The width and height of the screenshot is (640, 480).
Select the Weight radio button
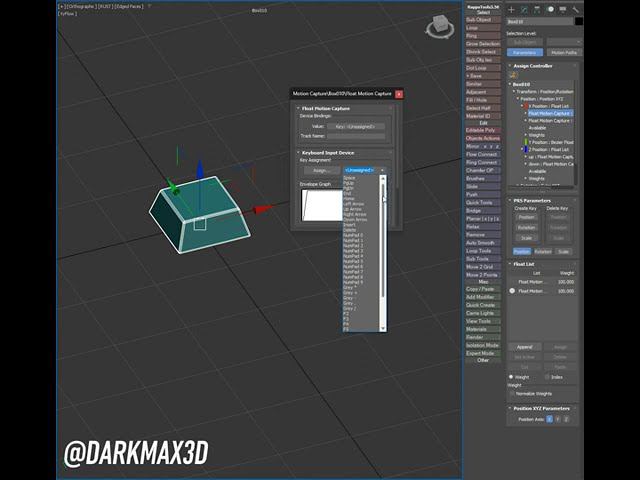[x=511, y=377]
